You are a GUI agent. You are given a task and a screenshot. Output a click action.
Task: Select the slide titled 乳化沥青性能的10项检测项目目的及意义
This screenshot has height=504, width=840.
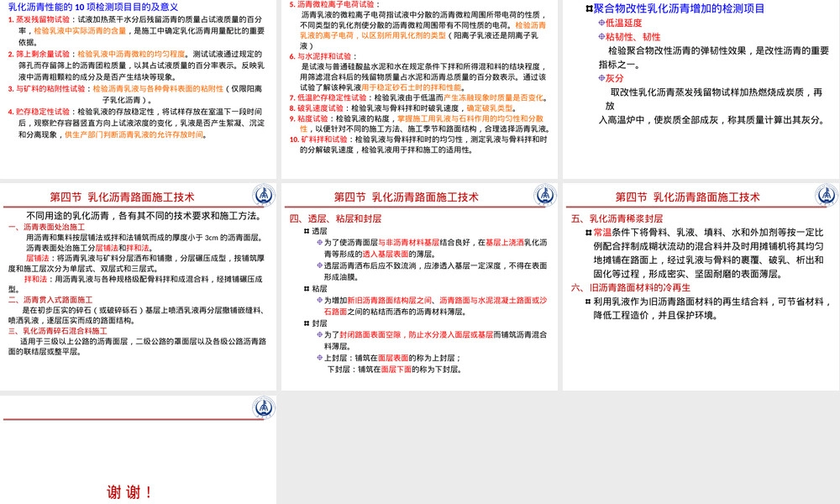coord(139,89)
